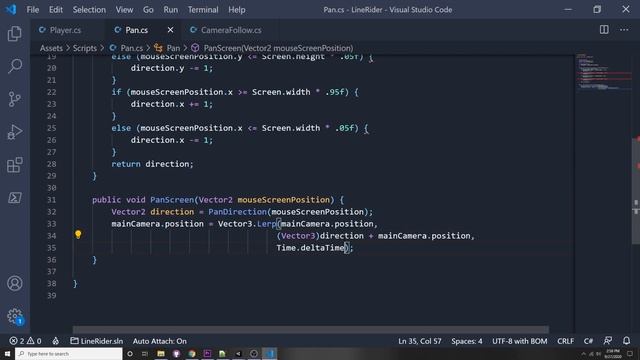640x360 pixels.
Task: Open the Search view in the activity bar
Action: [15, 66]
